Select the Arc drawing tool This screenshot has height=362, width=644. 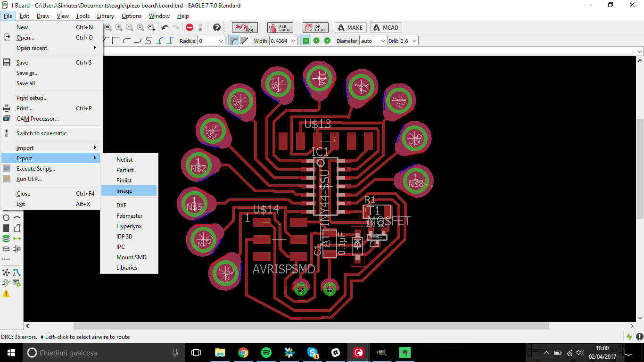[x=17, y=218]
